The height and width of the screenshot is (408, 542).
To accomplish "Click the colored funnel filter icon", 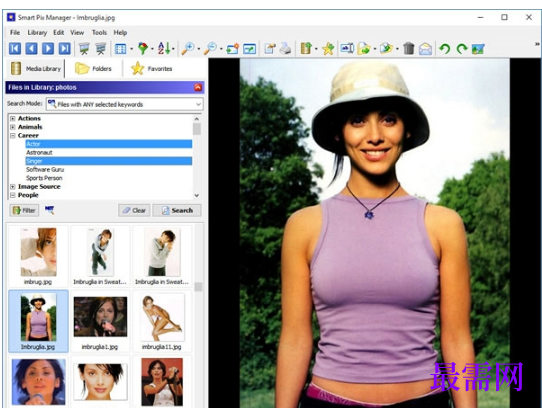I will (x=143, y=48).
